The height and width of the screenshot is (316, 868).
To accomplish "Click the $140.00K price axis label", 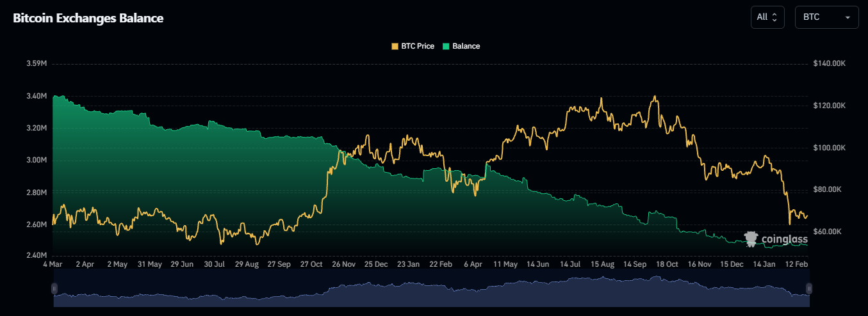I will [829, 64].
